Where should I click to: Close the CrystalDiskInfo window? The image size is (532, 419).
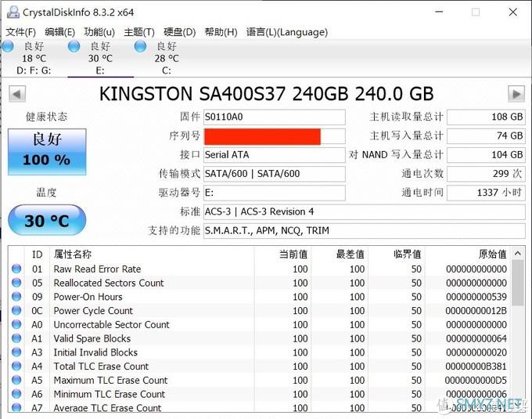point(512,13)
